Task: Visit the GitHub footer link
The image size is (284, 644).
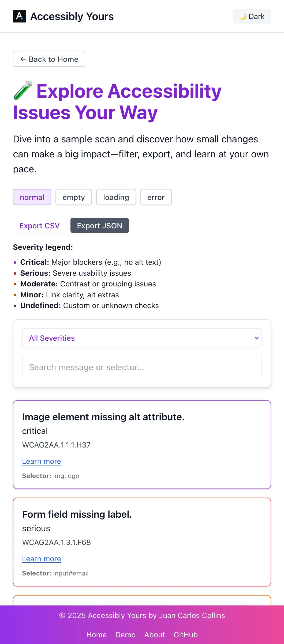Action: click(186, 635)
